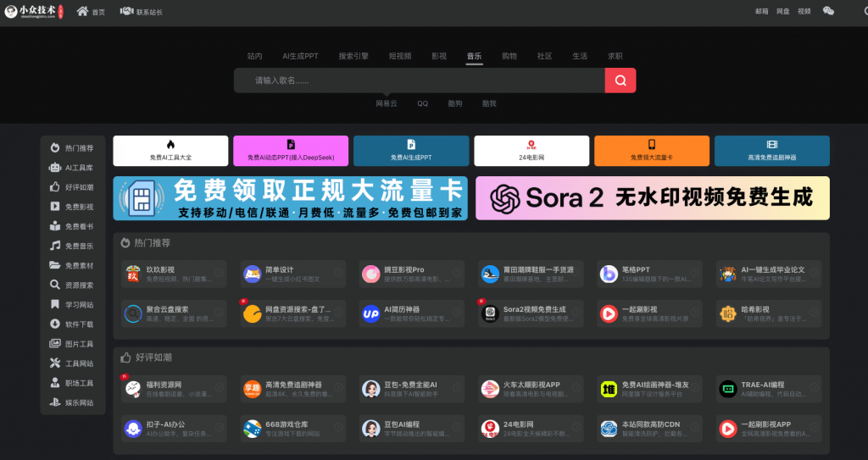Select the QQ music source option
The height and width of the screenshot is (460, 868).
tap(422, 103)
